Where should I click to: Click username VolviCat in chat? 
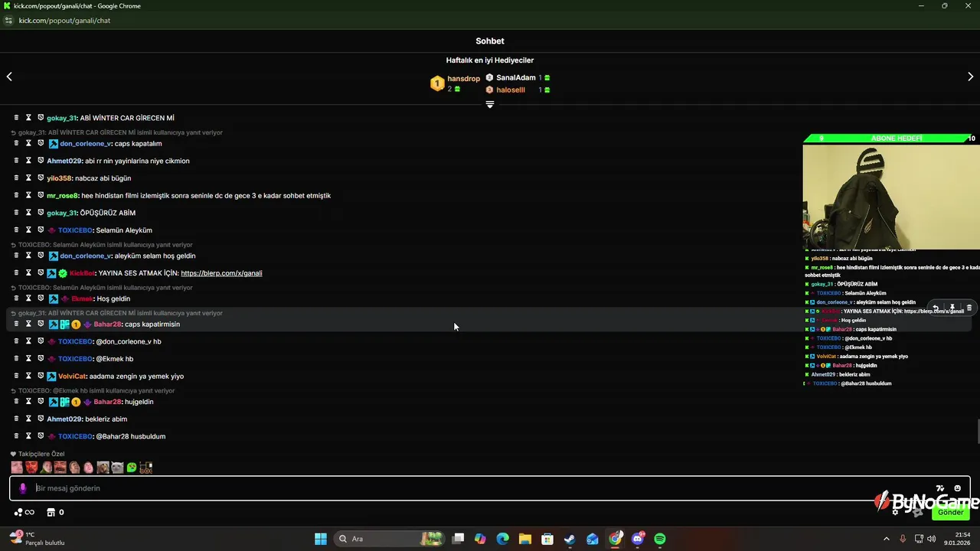(x=72, y=377)
